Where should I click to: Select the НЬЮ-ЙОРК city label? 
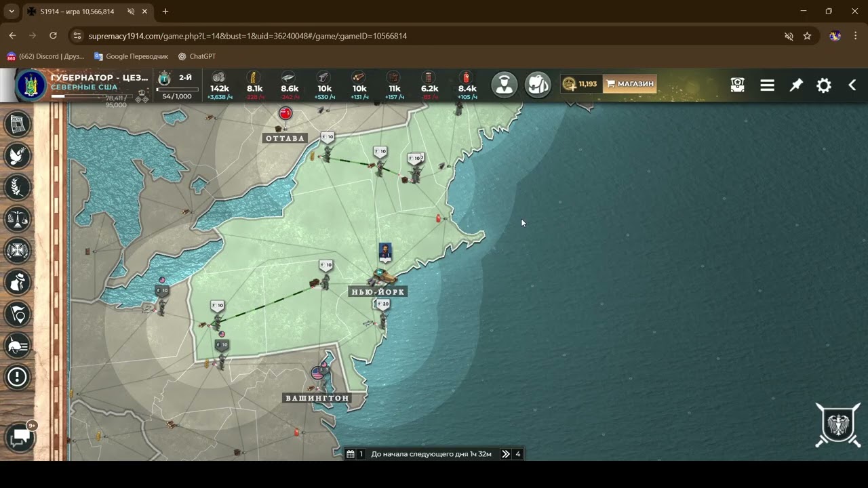pyautogui.click(x=378, y=292)
